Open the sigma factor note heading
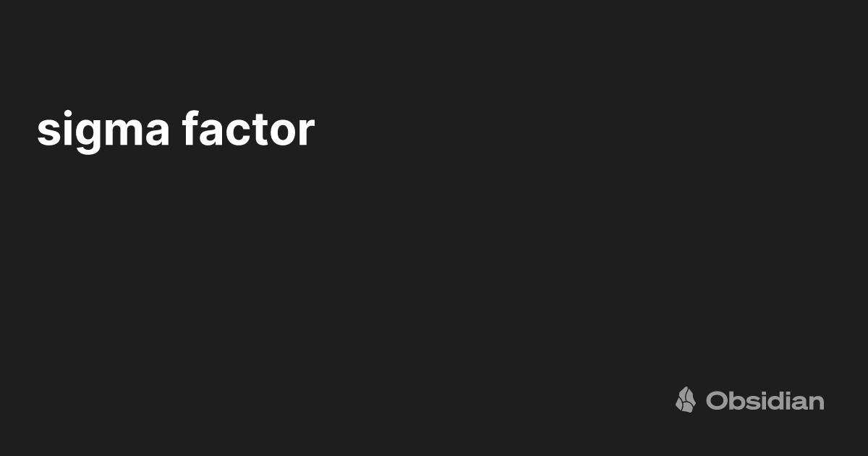The image size is (868, 456). [x=176, y=131]
